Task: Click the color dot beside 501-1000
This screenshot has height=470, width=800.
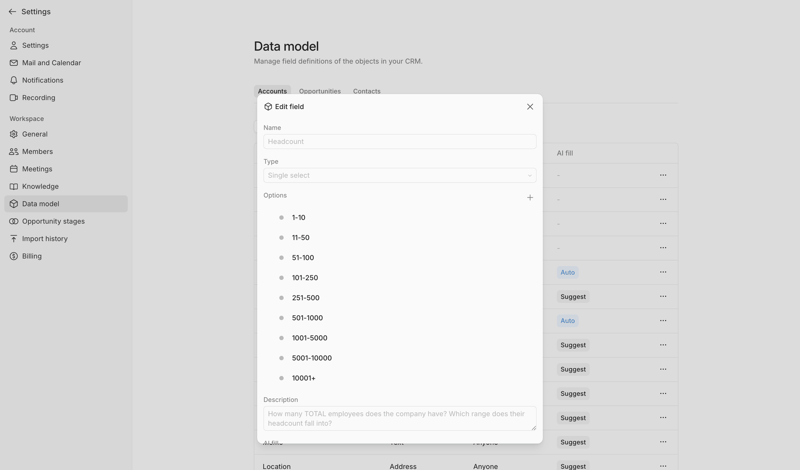Action: point(281,318)
